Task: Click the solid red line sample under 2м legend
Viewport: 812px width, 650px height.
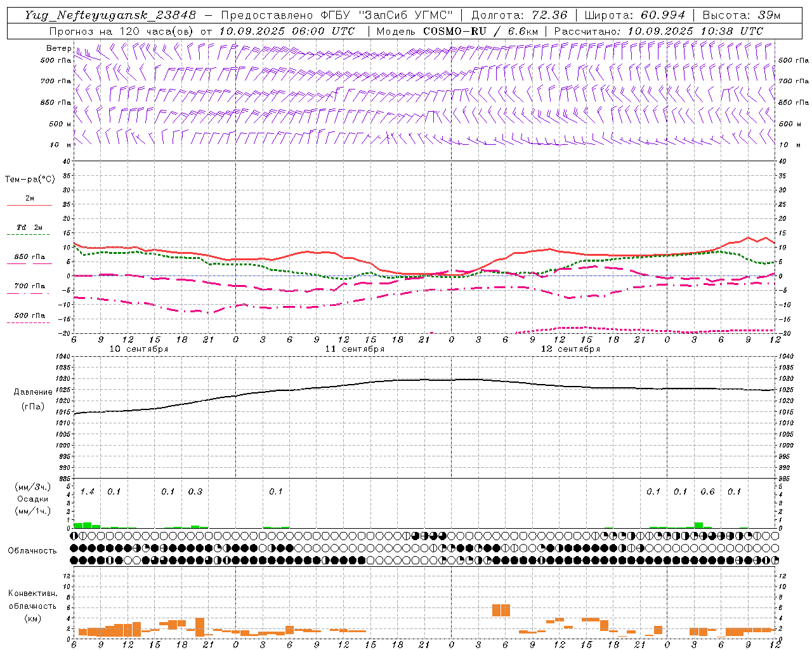Action: point(29,206)
